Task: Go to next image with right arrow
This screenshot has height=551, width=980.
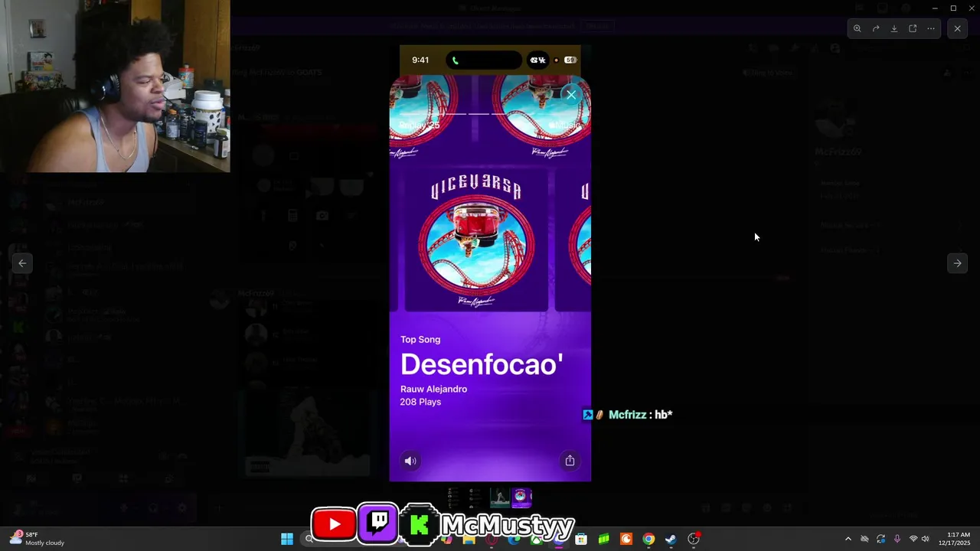Action: pyautogui.click(x=957, y=262)
